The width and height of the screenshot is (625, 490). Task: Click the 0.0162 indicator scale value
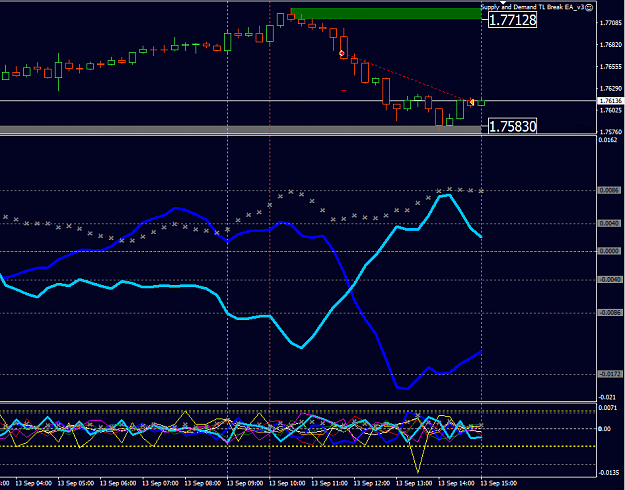608,140
